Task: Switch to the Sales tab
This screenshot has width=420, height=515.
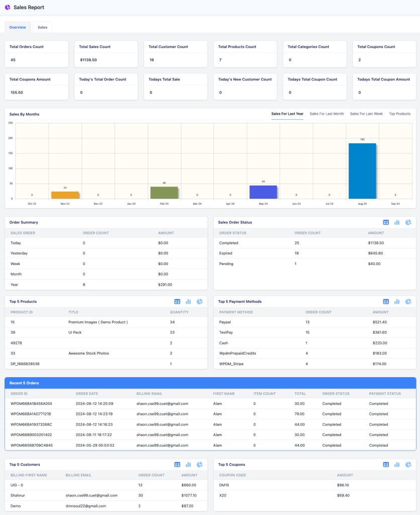Action: pyautogui.click(x=42, y=27)
